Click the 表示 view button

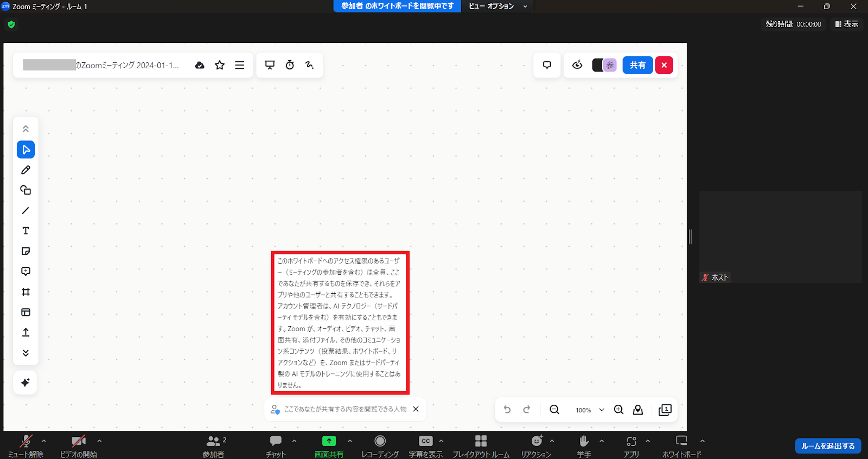847,24
